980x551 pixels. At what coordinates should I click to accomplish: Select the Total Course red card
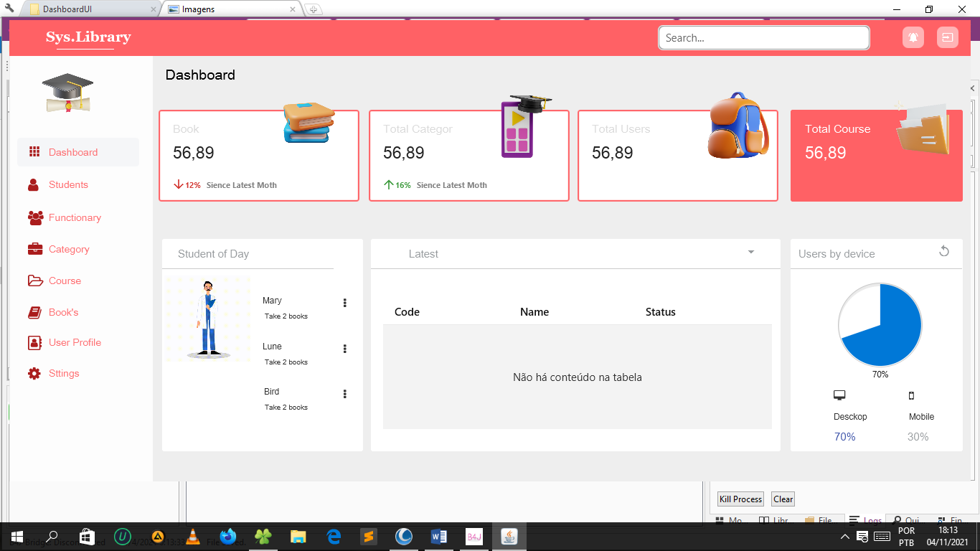click(x=876, y=156)
